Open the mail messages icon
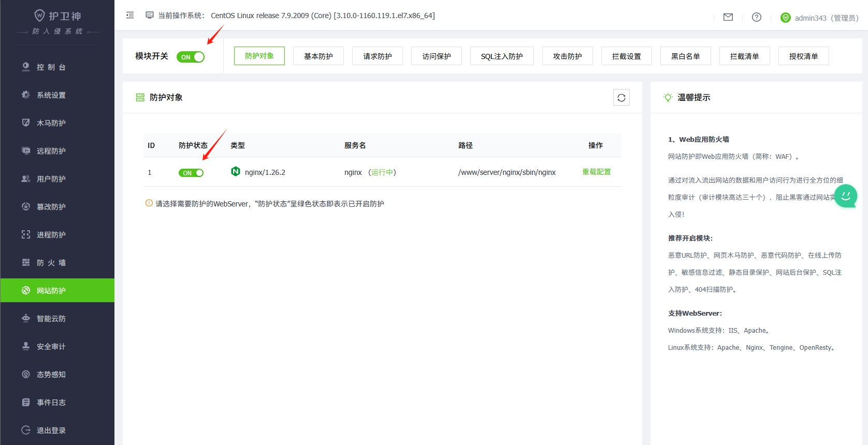Screen dimensions: 868x445 [x=728, y=17]
